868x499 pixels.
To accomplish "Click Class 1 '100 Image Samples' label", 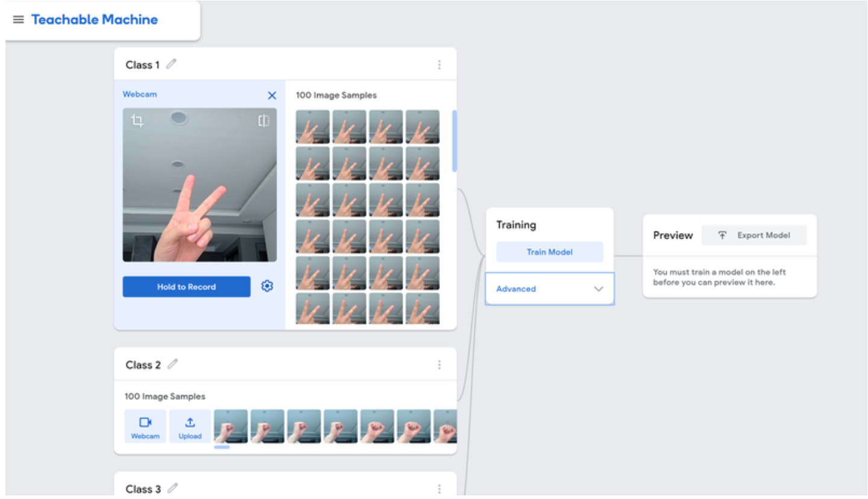I will click(336, 95).
